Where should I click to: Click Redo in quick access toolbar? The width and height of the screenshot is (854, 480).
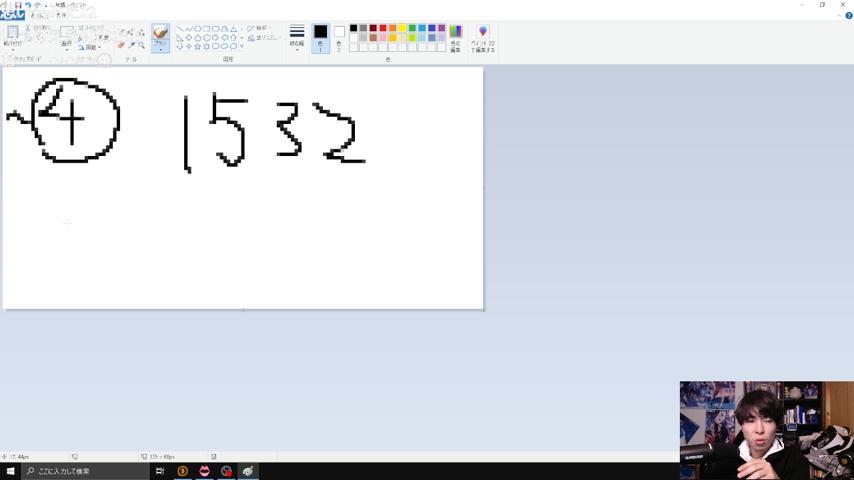pyautogui.click(x=38, y=5)
